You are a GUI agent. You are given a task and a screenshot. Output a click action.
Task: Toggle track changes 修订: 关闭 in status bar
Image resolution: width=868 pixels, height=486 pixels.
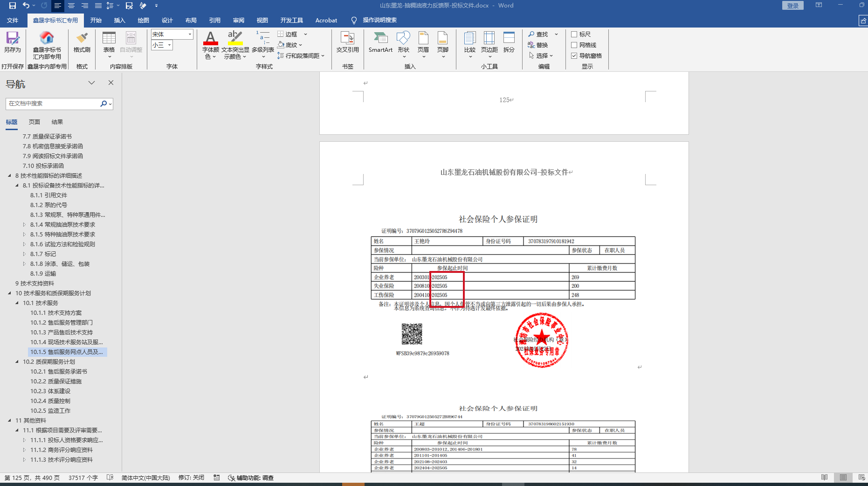(191, 478)
